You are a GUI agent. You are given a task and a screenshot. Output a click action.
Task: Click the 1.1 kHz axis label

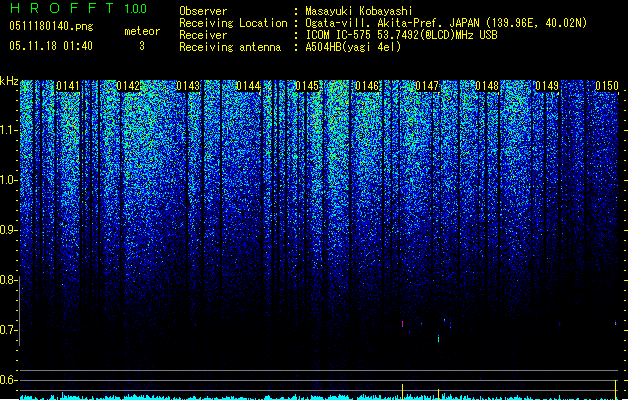8,130
